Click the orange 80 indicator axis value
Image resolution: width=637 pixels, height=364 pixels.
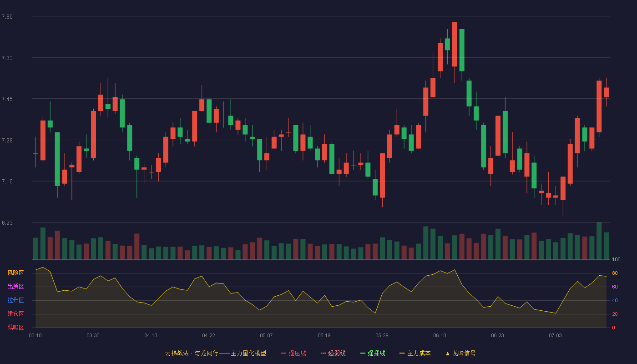click(615, 273)
